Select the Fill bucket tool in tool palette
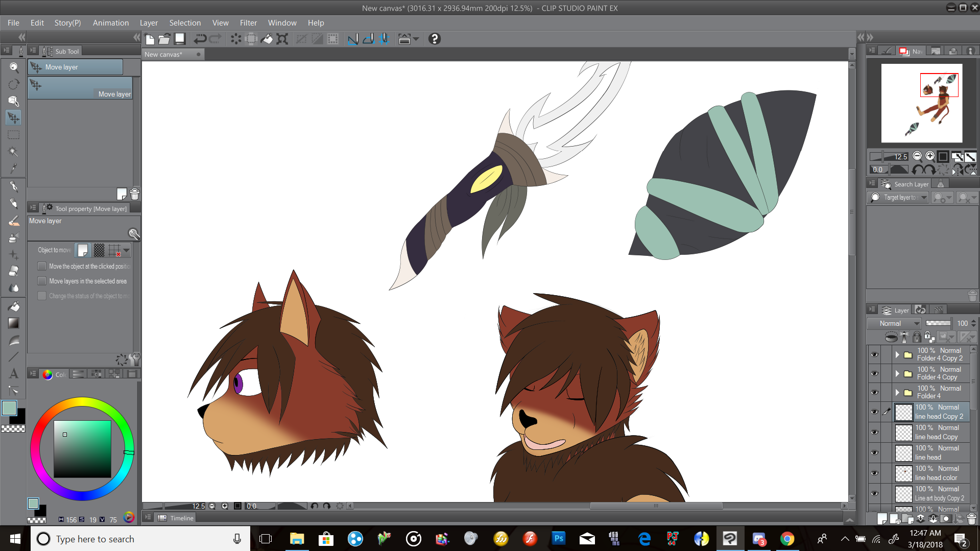Viewport: 980px width, 551px height. click(x=14, y=306)
